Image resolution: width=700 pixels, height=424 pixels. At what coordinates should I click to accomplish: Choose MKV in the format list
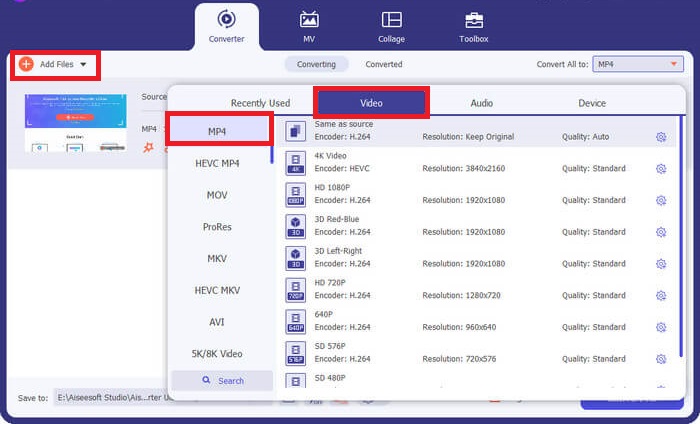click(x=217, y=258)
